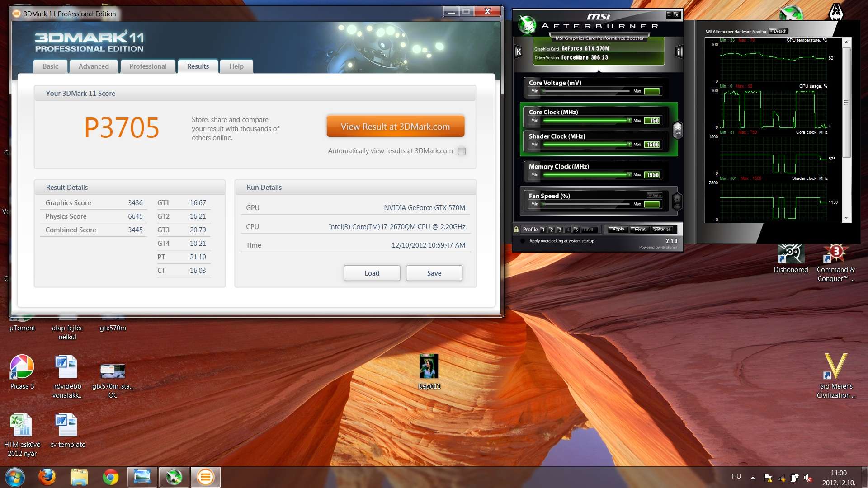Click the Memory Clock slider handle
Image resolution: width=868 pixels, height=488 pixels.
pos(629,175)
